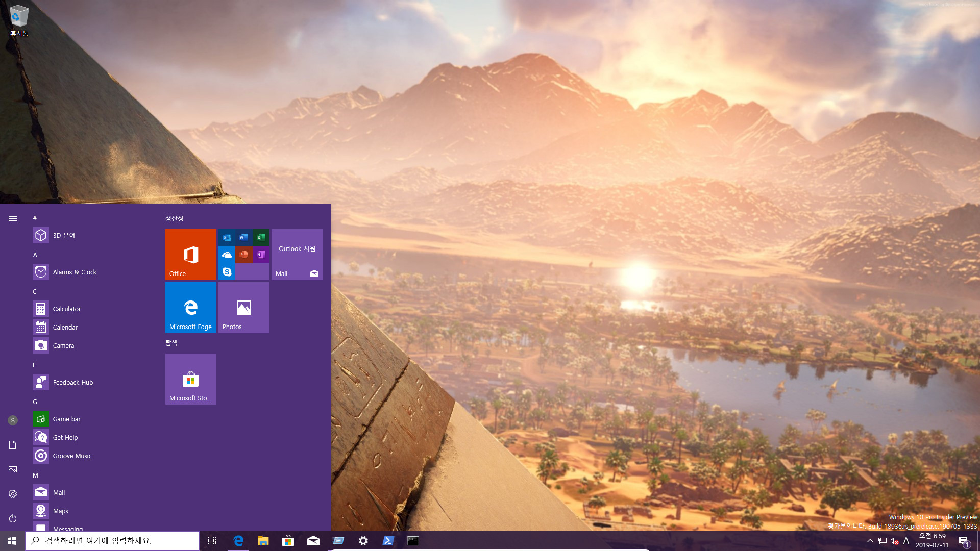
Task: Click the taskbar search box
Action: pos(112,541)
